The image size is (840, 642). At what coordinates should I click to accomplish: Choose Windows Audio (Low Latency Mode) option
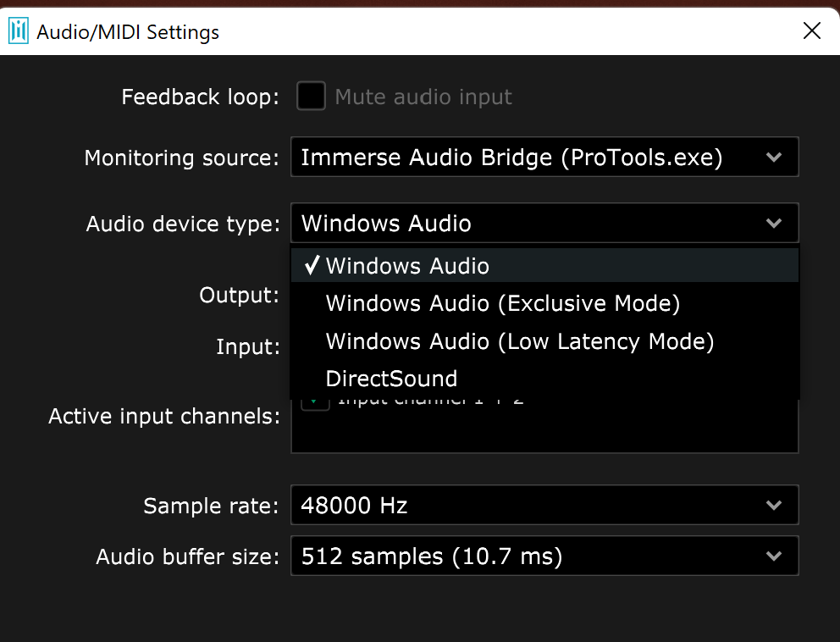pos(544,341)
